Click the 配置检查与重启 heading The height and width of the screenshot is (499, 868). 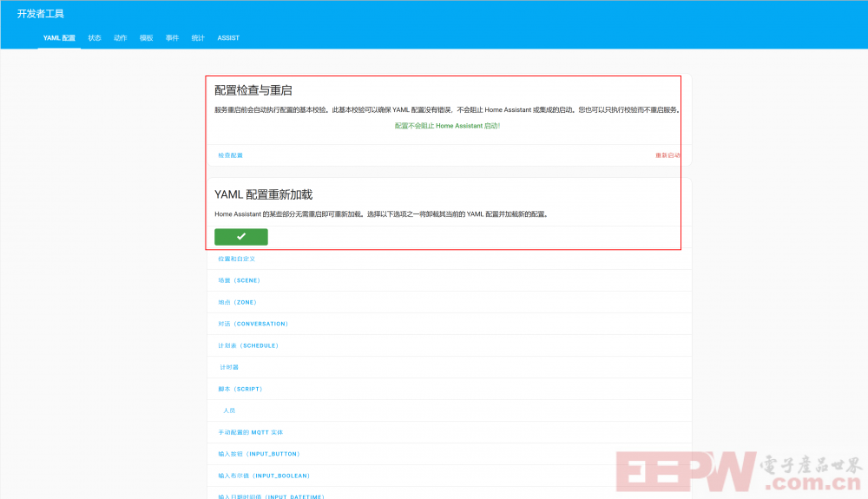click(253, 90)
